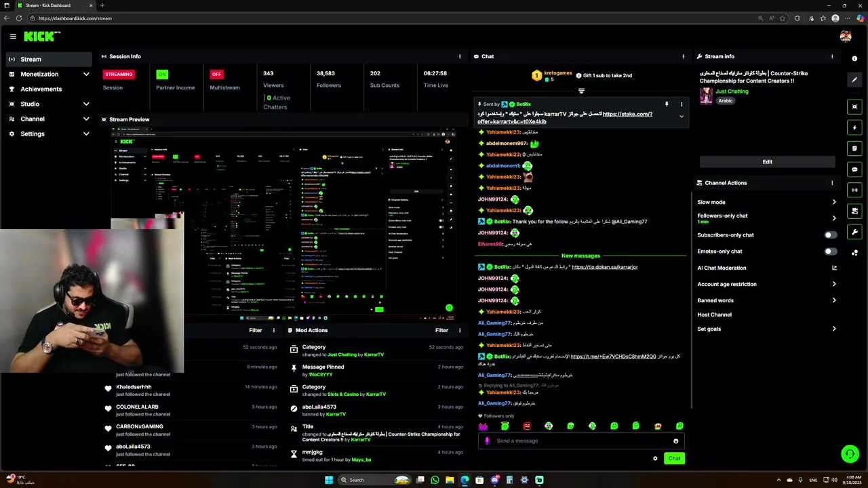This screenshot has height=488, width=868.
Task: Click the Stream Preview thumbnail
Action: [x=283, y=224]
